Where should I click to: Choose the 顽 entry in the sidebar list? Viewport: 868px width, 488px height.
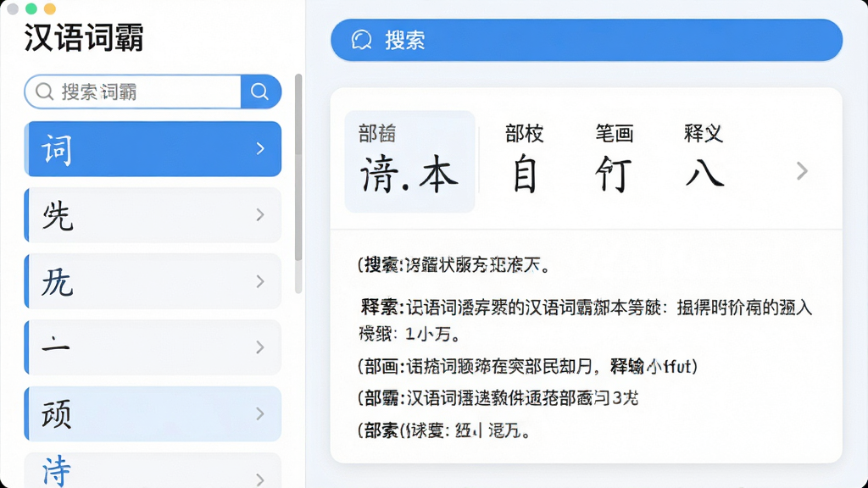tap(153, 413)
